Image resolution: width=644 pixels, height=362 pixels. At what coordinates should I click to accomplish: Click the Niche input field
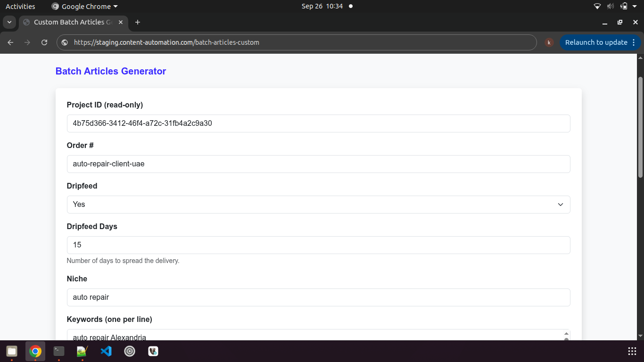coord(318,297)
